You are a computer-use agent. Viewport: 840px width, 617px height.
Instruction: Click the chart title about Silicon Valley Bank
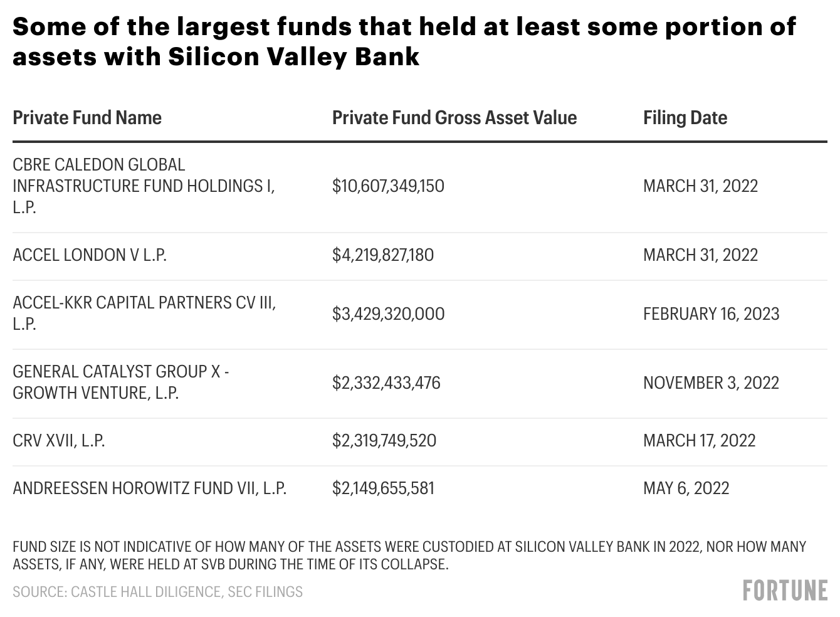click(x=404, y=41)
